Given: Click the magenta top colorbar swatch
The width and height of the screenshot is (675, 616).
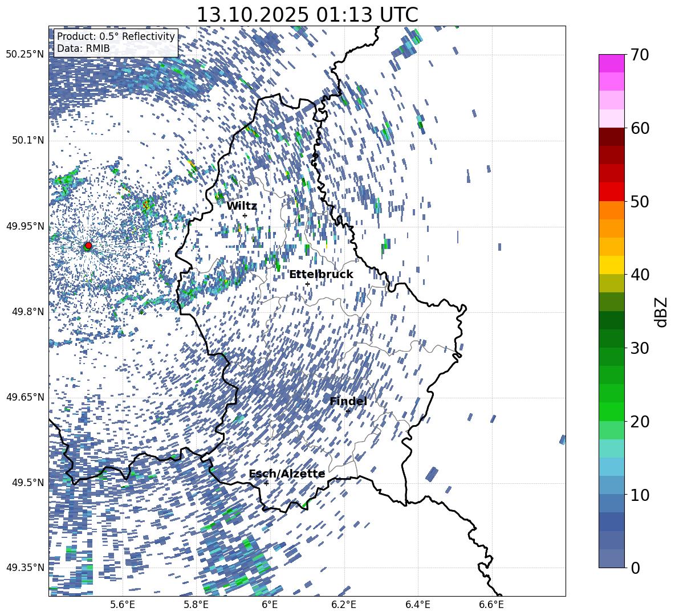Looking at the screenshot, I should (x=612, y=63).
